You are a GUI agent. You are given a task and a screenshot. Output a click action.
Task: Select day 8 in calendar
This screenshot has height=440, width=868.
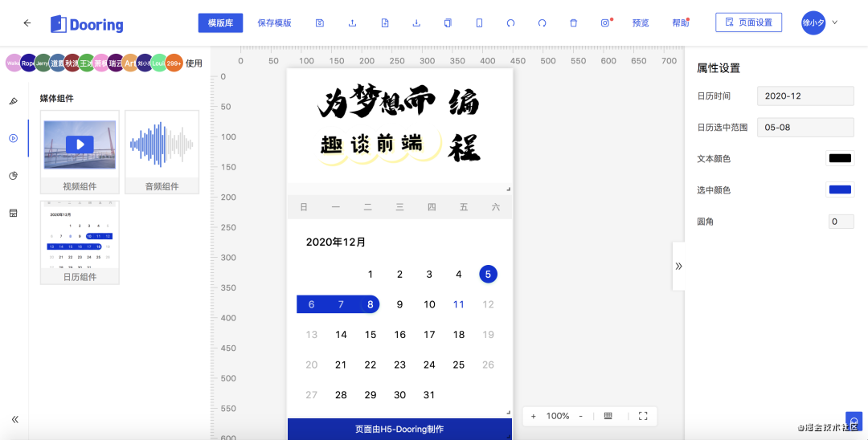[x=370, y=304]
